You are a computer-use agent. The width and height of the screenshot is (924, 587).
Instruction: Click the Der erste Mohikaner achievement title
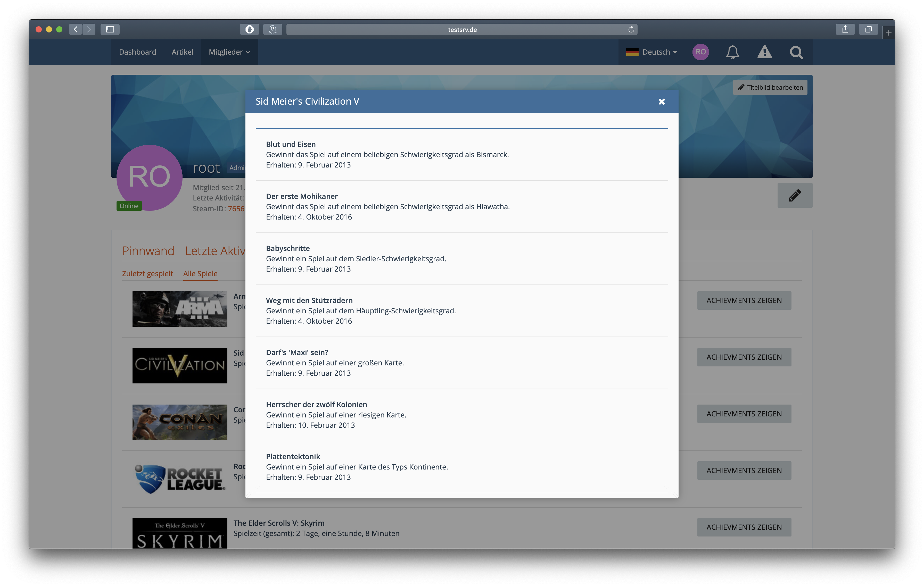[x=302, y=196]
